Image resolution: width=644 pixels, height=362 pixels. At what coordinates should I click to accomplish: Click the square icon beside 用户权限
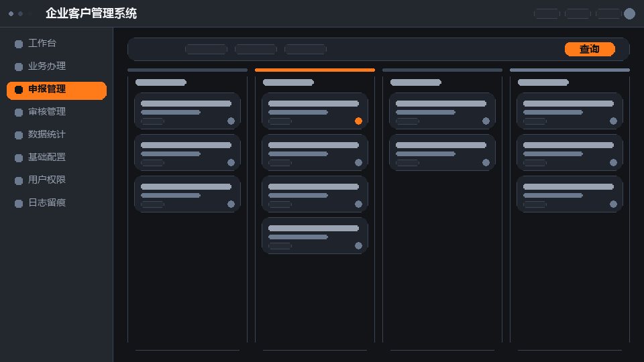pos(19,180)
